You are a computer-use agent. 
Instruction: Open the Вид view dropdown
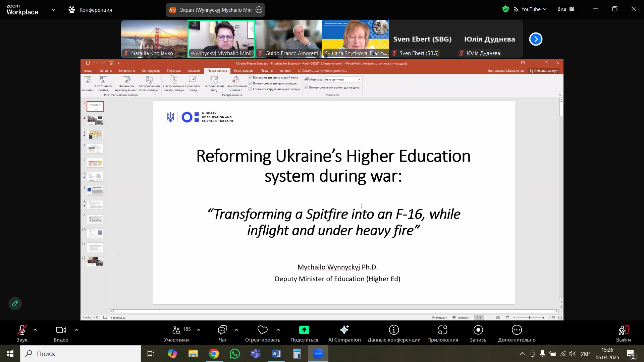566,9
